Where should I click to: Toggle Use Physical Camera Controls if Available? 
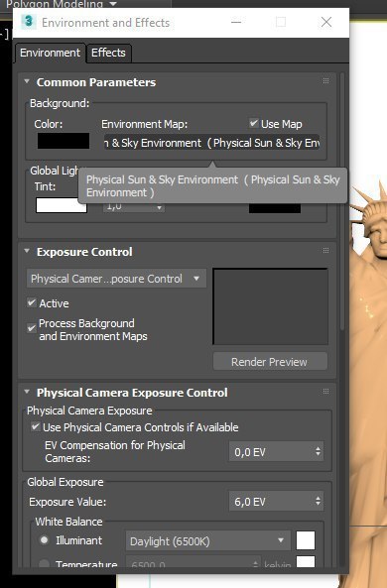pyautogui.click(x=36, y=426)
